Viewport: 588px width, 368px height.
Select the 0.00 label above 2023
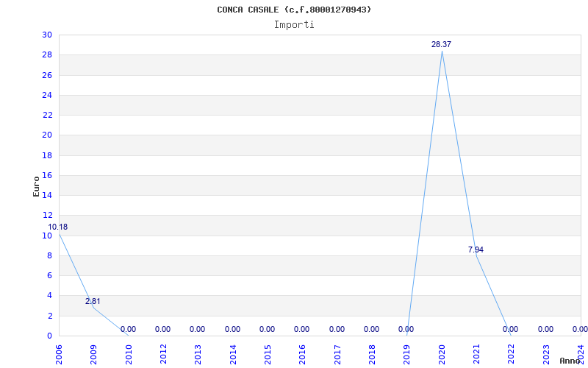545,329
